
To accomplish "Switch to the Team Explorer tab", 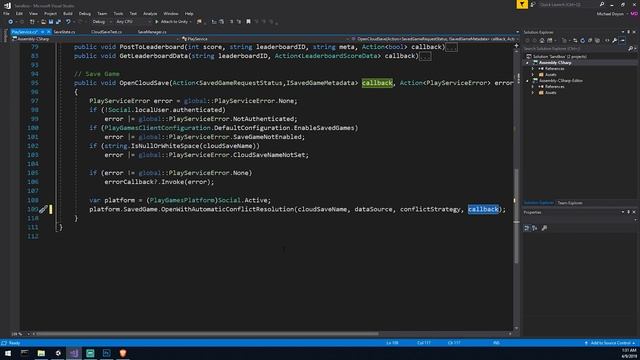I will click(x=570, y=203).
